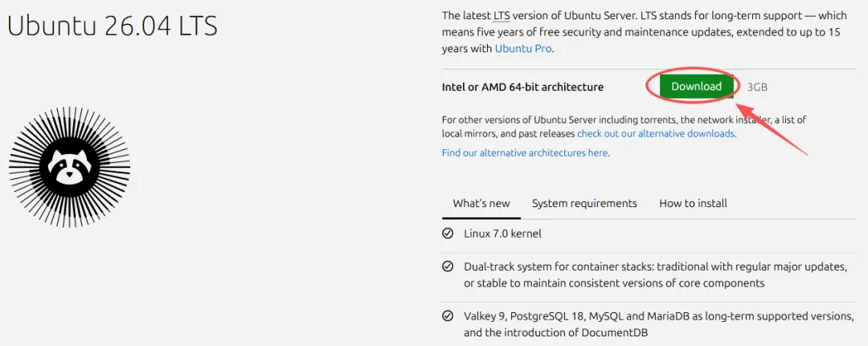Click checkmark icon beside Linux 7.0 kernel
The height and width of the screenshot is (346, 868).
[x=448, y=234]
